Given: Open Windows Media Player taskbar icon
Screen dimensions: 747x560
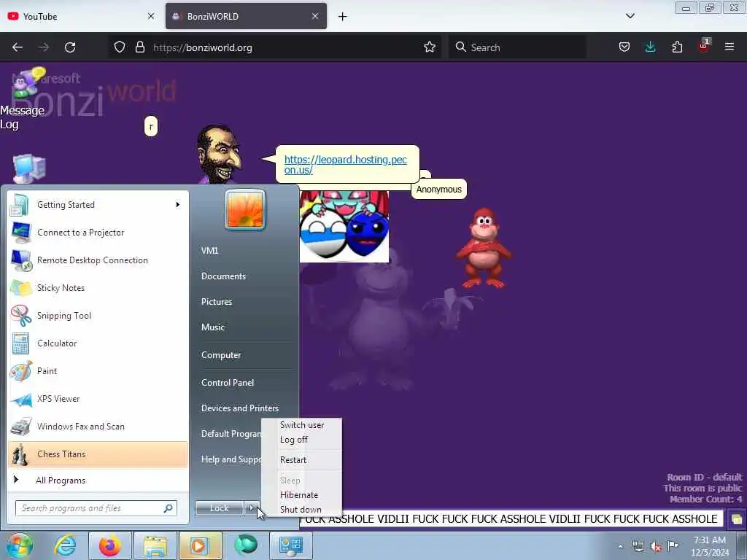Looking at the screenshot, I should click(200, 545).
